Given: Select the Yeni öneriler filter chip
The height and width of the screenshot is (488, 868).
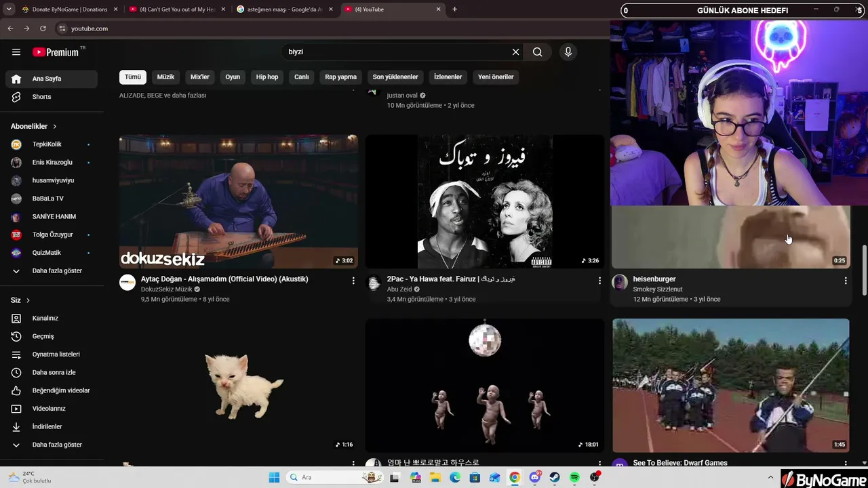Looking at the screenshot, I should 496,77.
